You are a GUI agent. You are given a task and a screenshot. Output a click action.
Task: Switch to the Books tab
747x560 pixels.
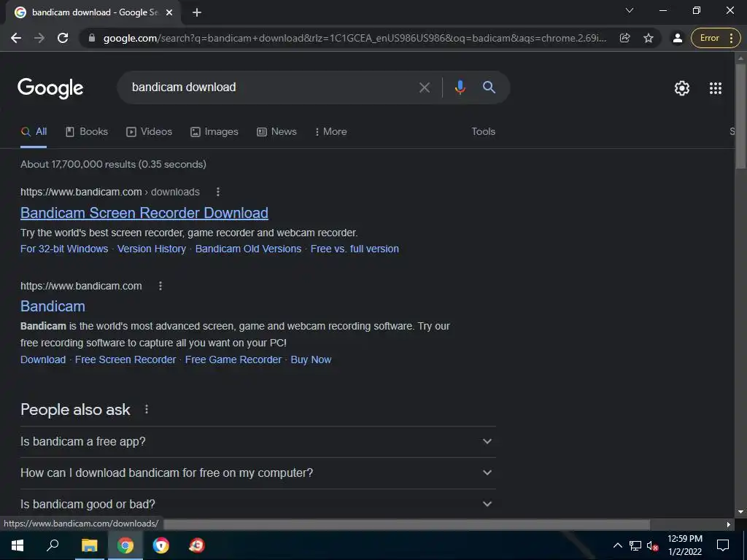[87, 132]
